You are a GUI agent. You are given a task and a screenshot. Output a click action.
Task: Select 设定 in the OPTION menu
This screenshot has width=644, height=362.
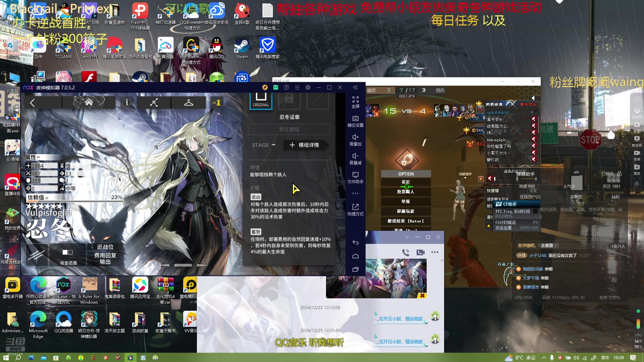(406, 182)
